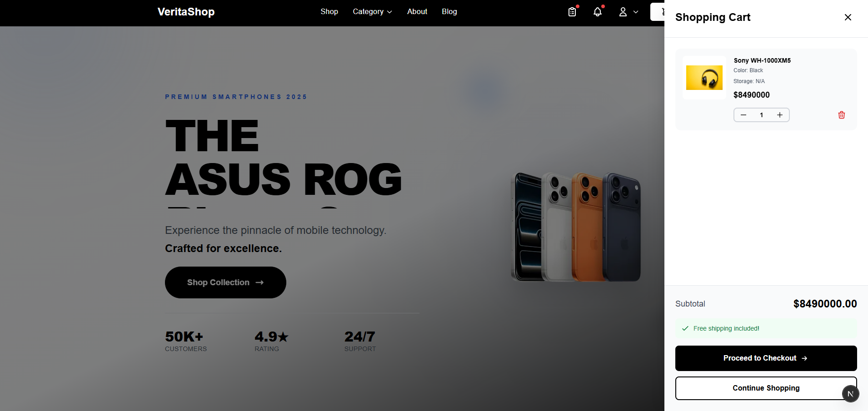Close the Shopping Cart panel
868x411 pixels.
(848, 17)
